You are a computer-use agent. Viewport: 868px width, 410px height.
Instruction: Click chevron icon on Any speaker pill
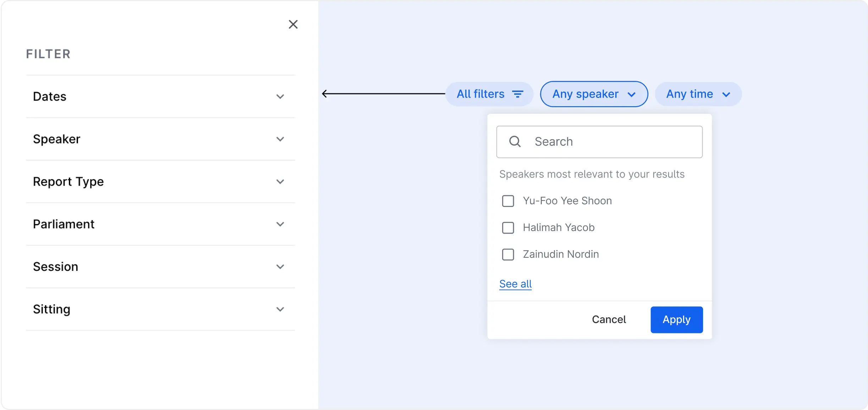click(631, 94)
